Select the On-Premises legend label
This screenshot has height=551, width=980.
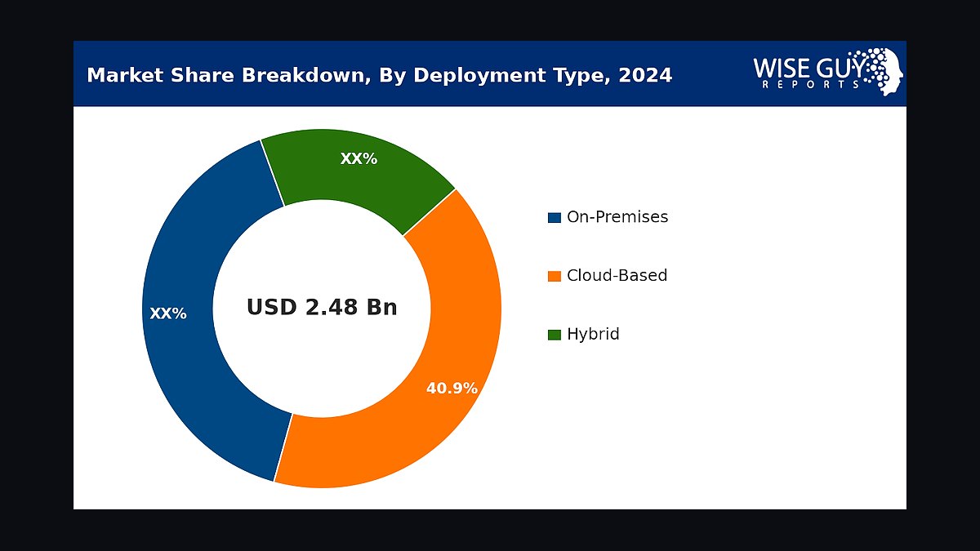point(617,217)
